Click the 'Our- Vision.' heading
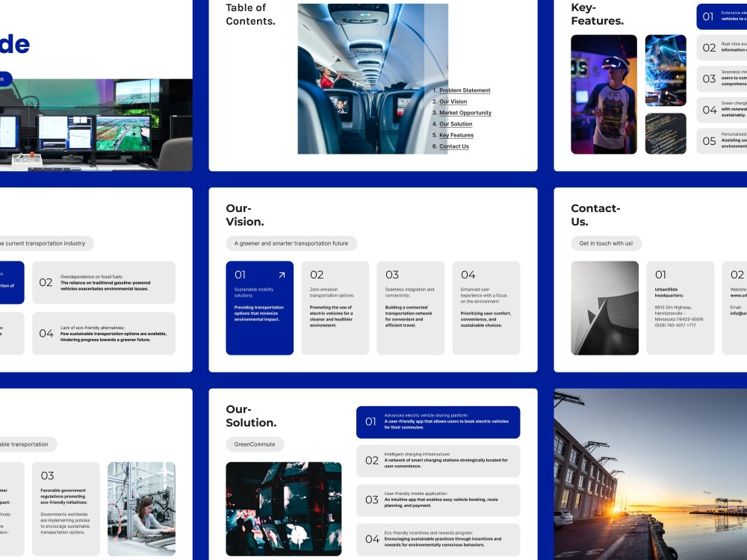Screen dimensions: 747x560 tap(245, 215)
